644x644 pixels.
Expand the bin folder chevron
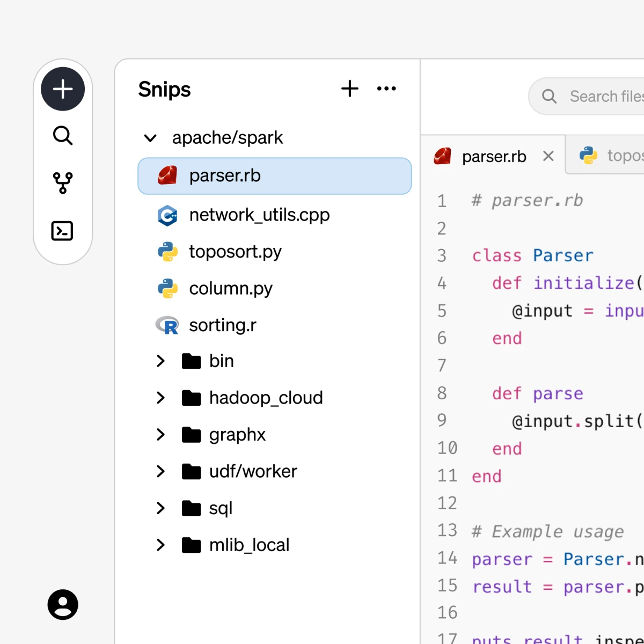tap(160, 361)
